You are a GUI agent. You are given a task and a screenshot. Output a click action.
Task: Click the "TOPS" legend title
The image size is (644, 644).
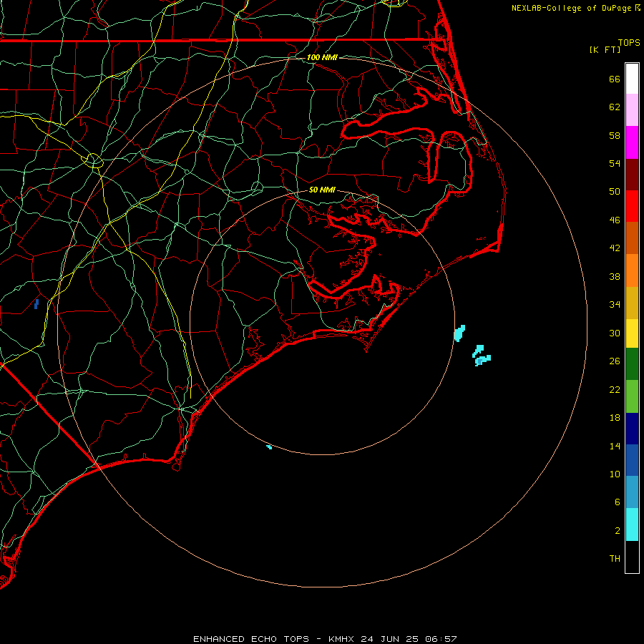(x=629, y=42)
